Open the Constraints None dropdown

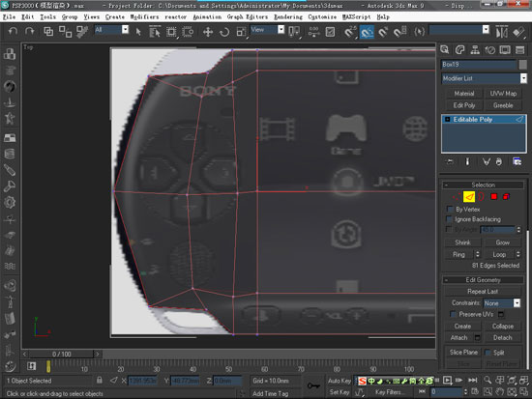click(502, 303)
